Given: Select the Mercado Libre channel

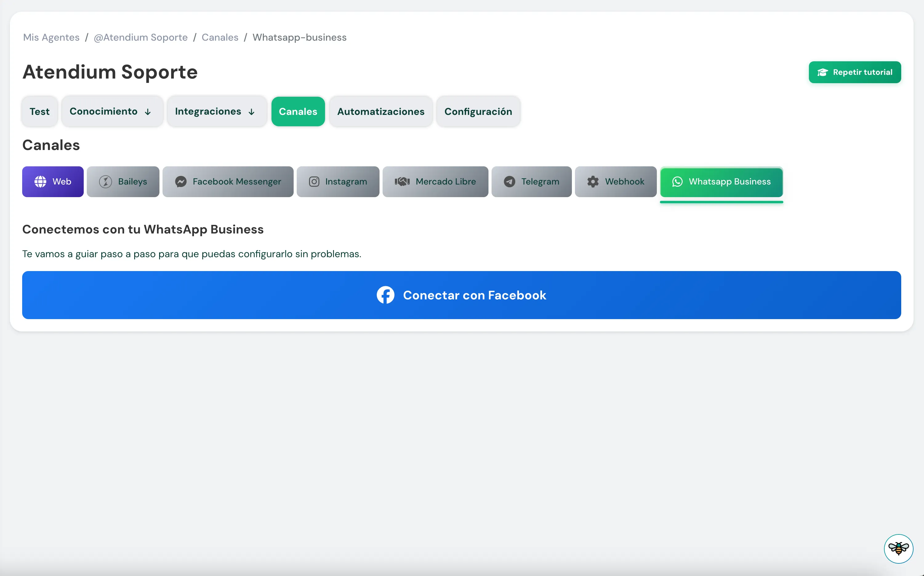Looking at the screenshot, I should tap(435, 182).
